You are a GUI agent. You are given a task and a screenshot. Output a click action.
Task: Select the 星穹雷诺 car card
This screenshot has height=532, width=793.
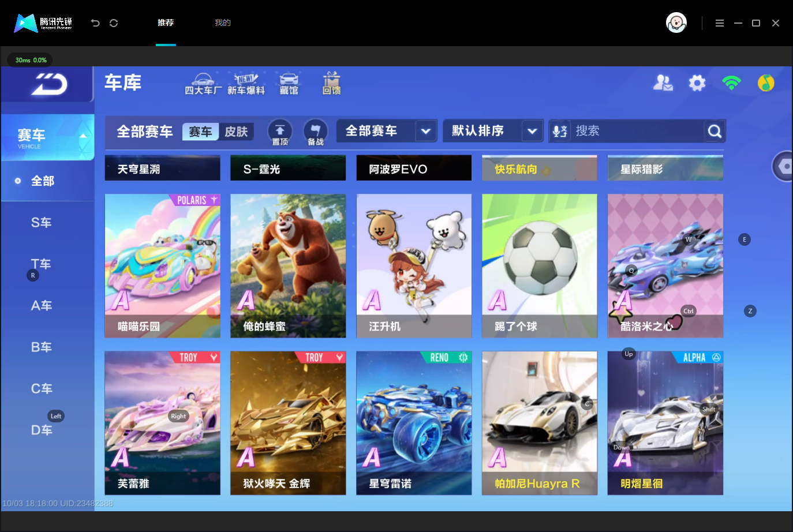point(414,424)
